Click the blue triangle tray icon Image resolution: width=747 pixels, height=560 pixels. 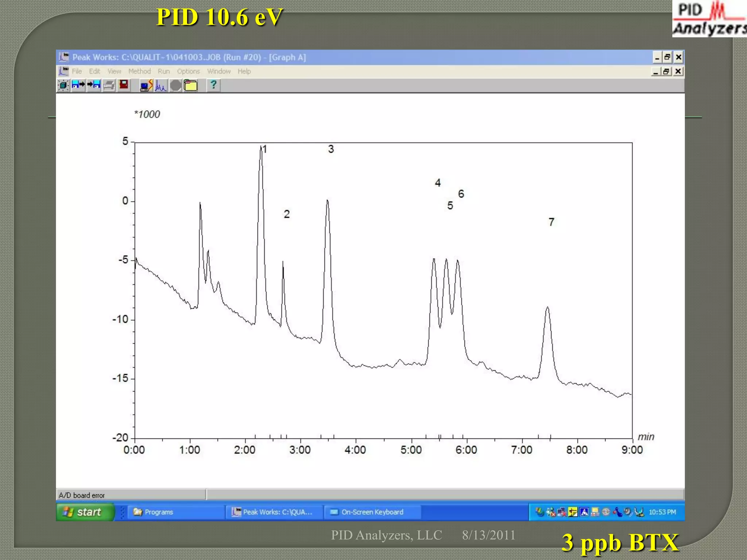[584, 512]
